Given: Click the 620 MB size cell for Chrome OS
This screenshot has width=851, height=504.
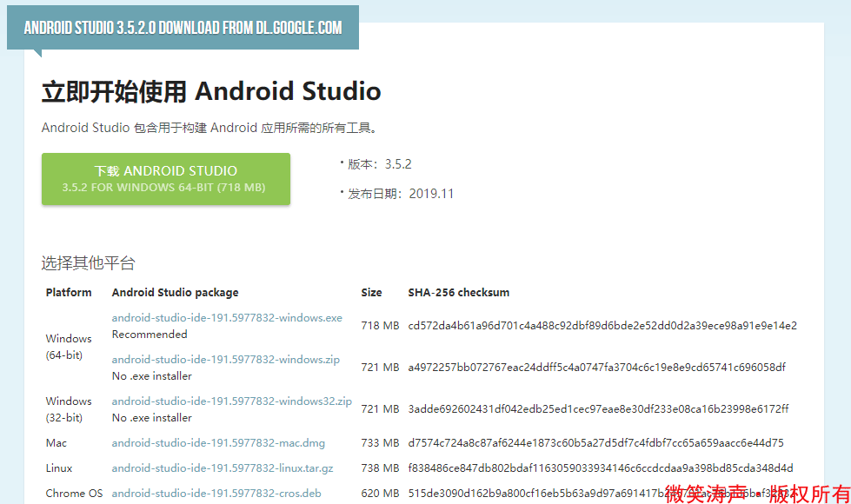Looking at the screenshot, I should (381, 494).
